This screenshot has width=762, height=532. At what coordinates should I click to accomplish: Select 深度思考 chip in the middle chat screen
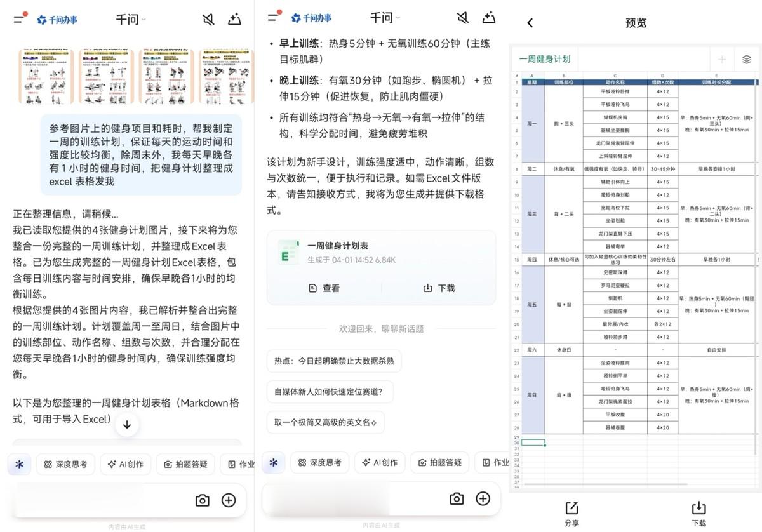[320, 463]
